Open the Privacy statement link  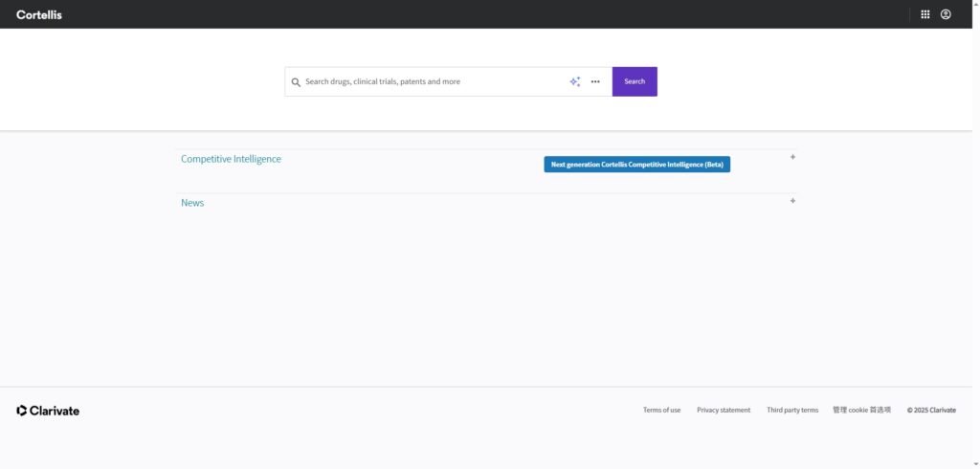pos(724,410)
